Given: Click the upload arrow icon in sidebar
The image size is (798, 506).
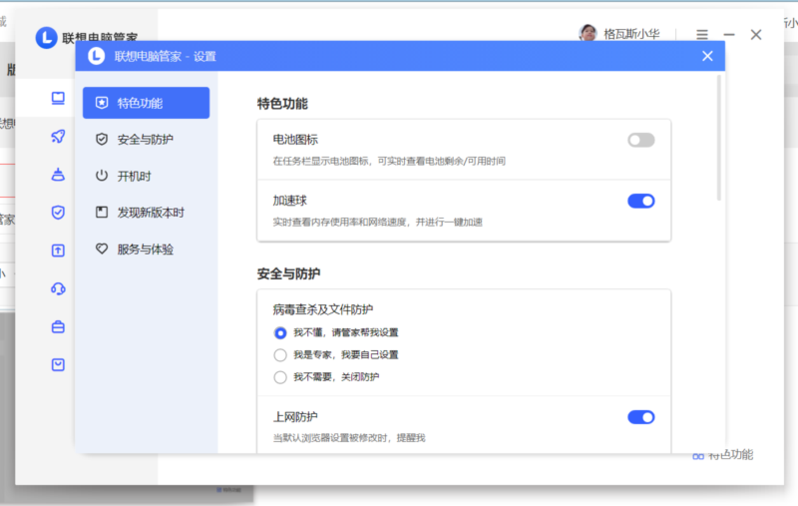Looking at the screenshot, I should click(x=58, y=250).
